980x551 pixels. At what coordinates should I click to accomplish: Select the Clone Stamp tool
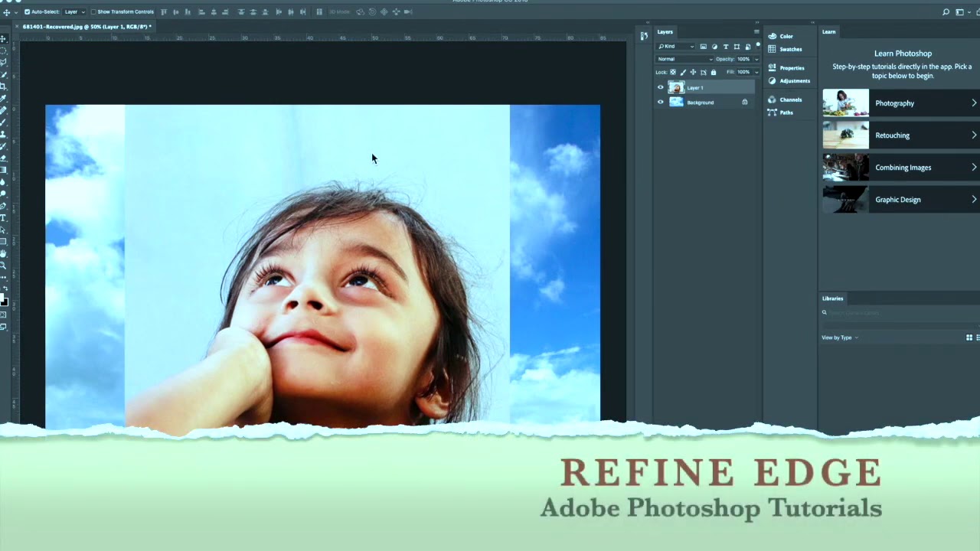(4, 133)
